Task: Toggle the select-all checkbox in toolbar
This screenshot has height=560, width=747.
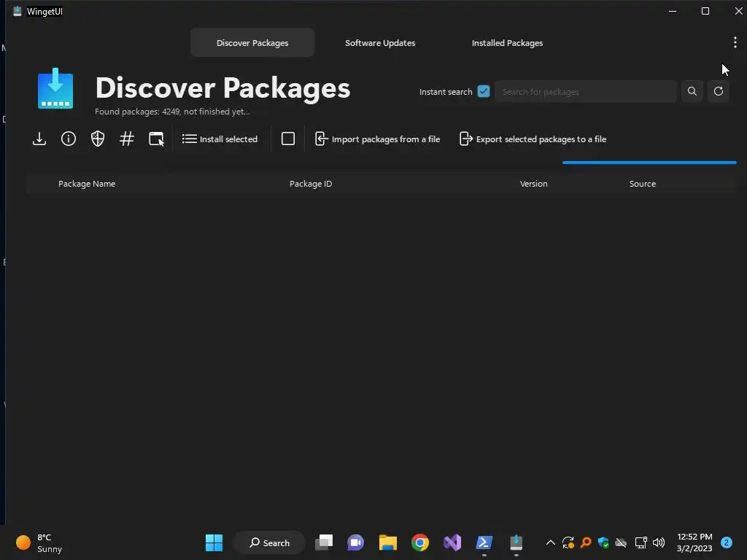Action: click(287, 139)
